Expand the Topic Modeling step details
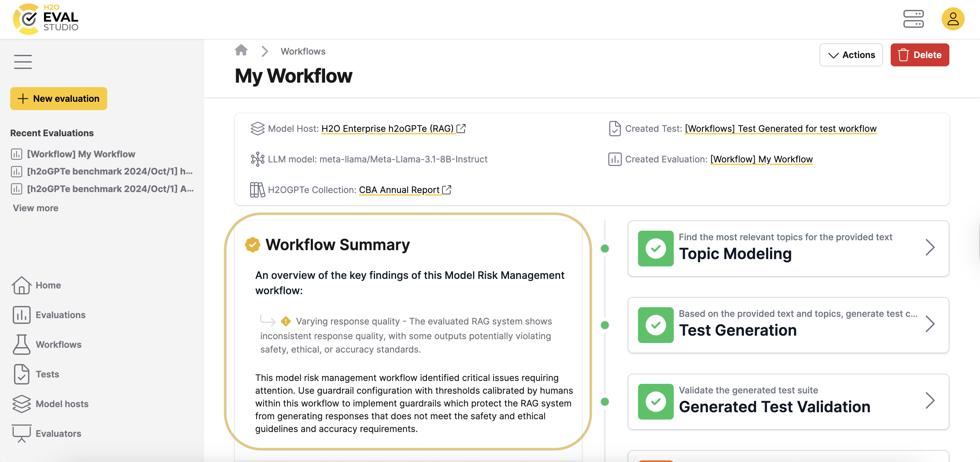The image size is (980, 462). point(931,247)
